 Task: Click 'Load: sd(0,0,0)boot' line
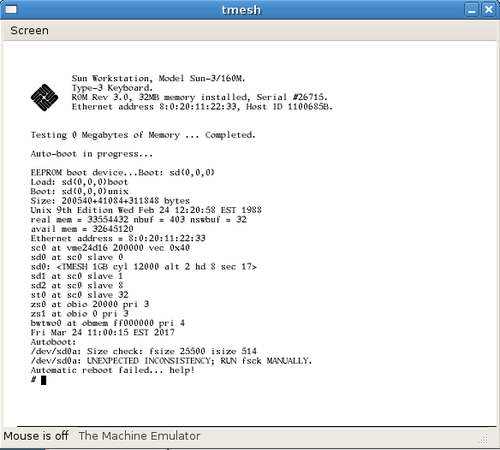(x=79, y=182)
